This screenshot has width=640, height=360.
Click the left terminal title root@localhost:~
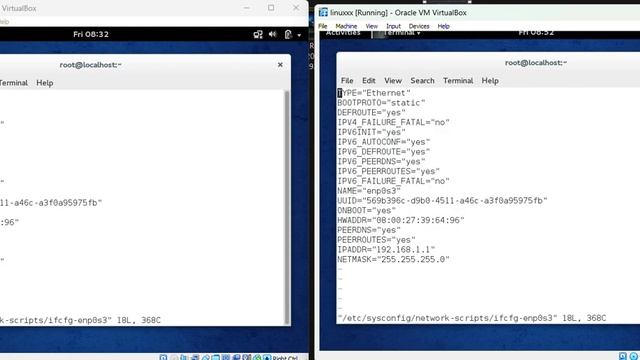pyautogui.click(x=90, y=65)
